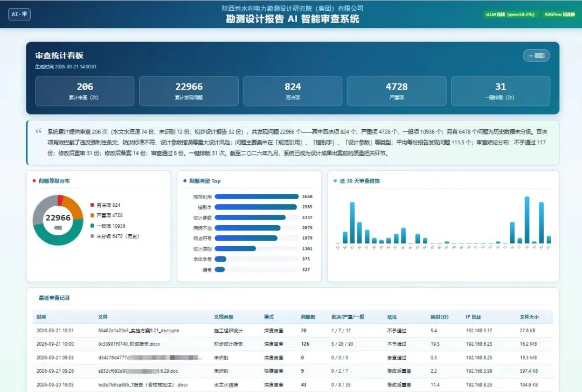The width and height of the screenshot is (582, 392).
Task: Click the 设计参数 bar with value 2237
Action: coord(250,218)
